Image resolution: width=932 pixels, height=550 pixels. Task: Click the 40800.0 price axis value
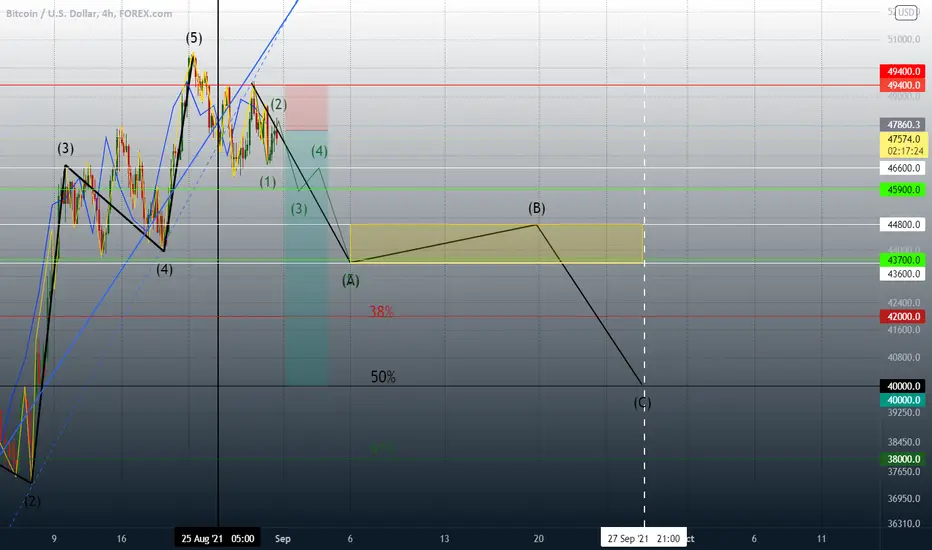903,357
